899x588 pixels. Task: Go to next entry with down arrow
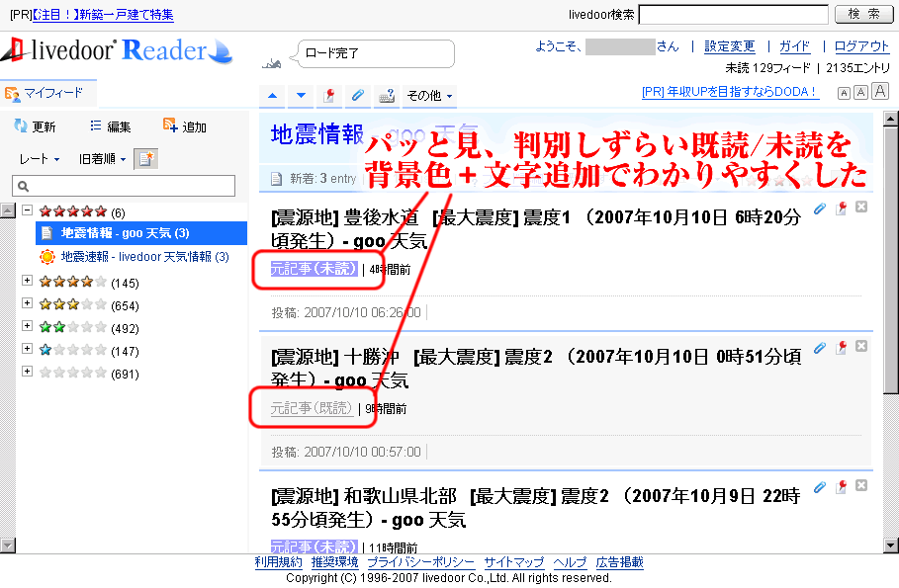tap(301, 96)
